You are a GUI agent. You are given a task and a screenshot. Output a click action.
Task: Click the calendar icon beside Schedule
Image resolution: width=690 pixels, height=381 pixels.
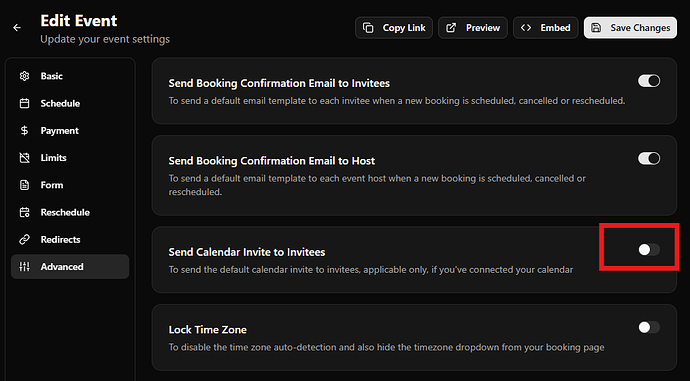coord(25,103)
